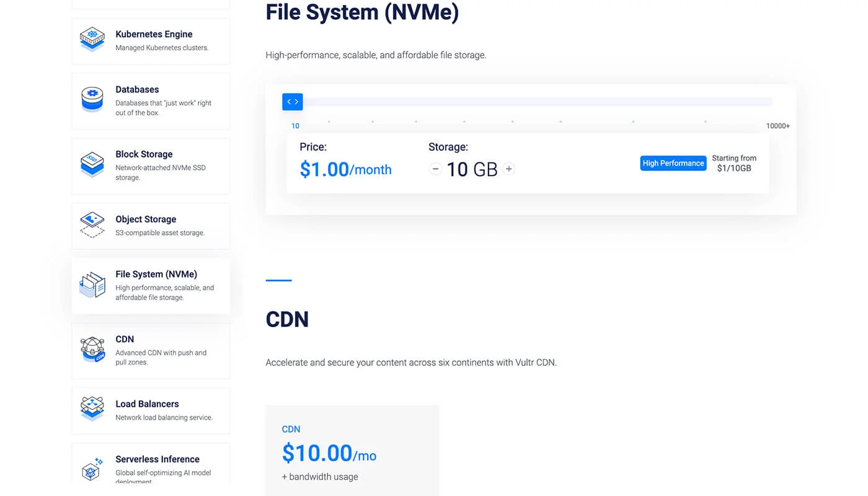Click the Databases icon in sidebar
Screen dimensions: 868x496
tap(92, 100)
